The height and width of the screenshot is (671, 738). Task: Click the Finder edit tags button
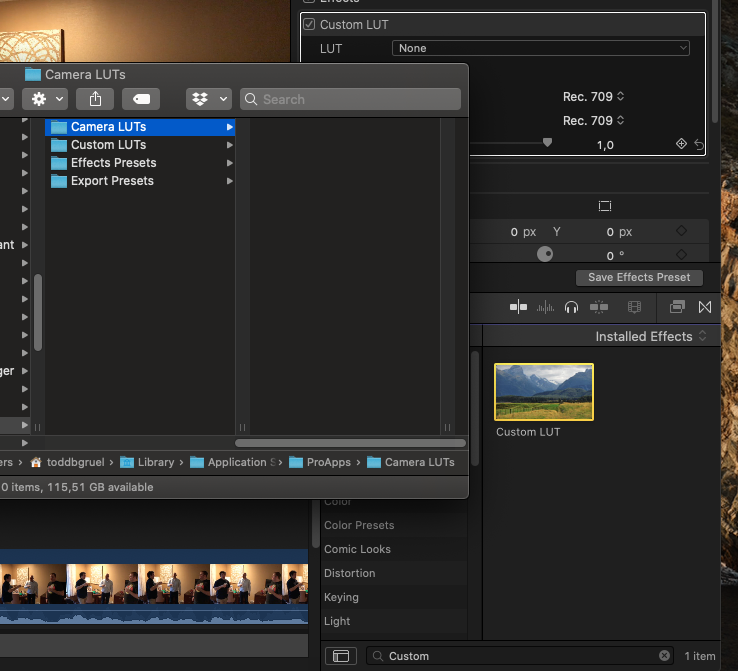point(141,99)
